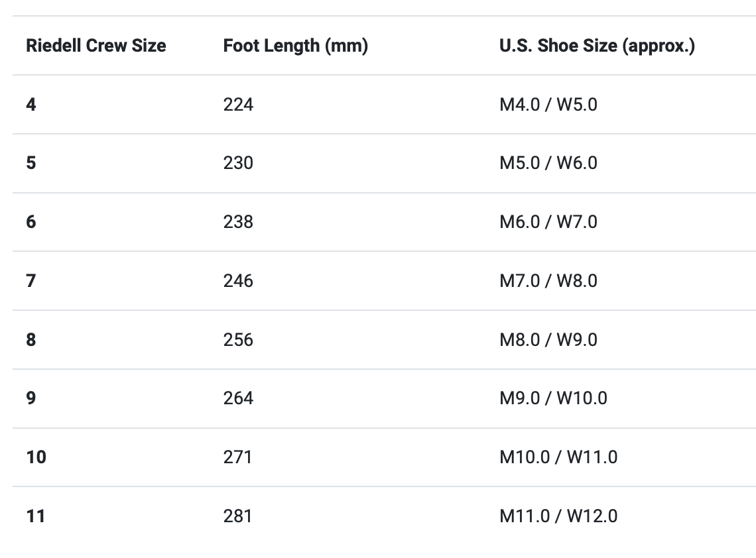Click the Riedell Crew Size column header
Viewport: 756px width, 558px height.
tap(95, 46)
